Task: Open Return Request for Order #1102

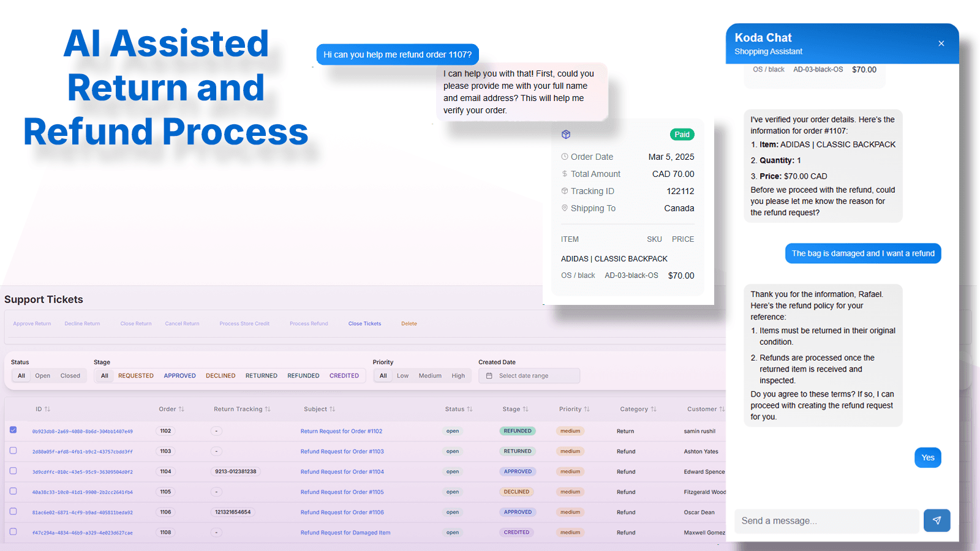Action: (x=341, y=431)
